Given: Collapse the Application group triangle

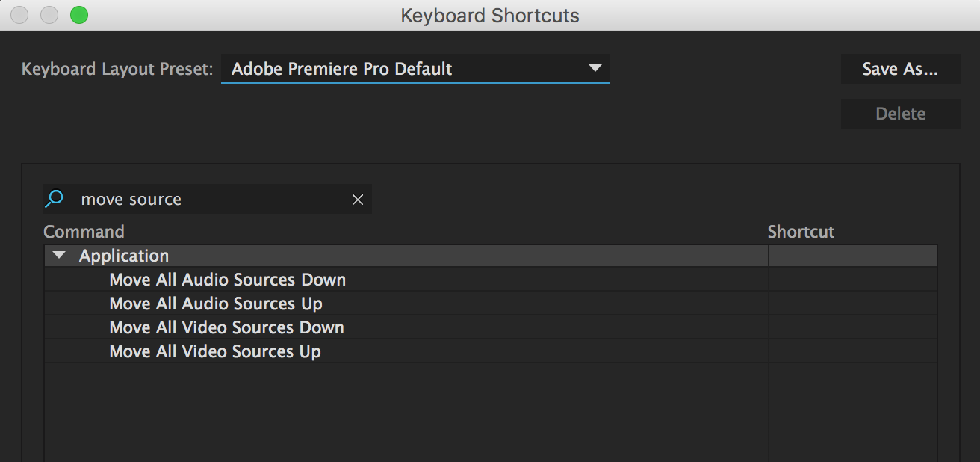Looking at the screenshot, I should 60,256.
